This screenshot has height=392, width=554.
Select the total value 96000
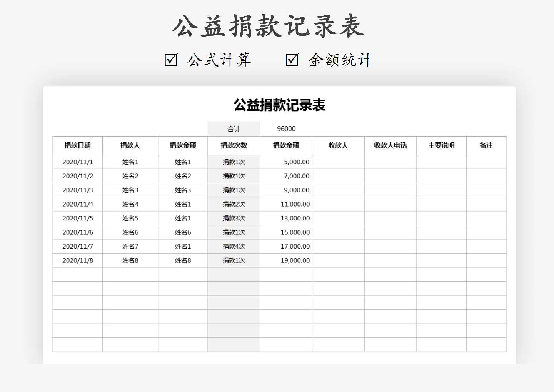pyautogui.click(x=285, y=129)
